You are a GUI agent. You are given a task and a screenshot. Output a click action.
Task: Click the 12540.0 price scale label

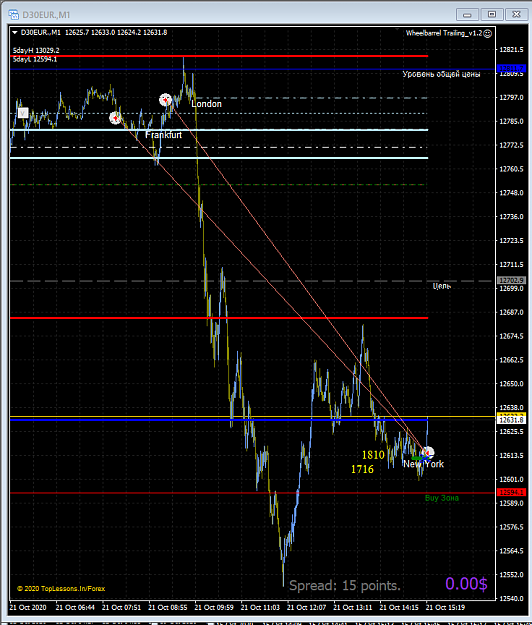(x=512, y=598)
